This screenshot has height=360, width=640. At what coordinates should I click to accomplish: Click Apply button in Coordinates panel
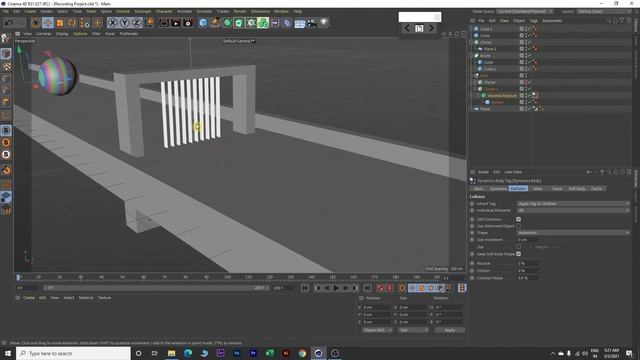pos(449,330)
